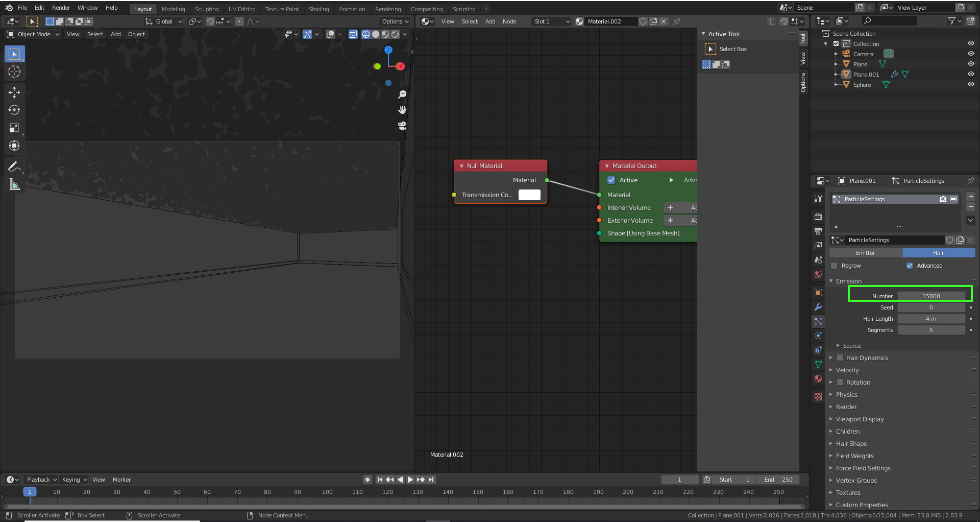Open the Particle properties tab
Screen dimensions: 980x522
tap(818, 321)
